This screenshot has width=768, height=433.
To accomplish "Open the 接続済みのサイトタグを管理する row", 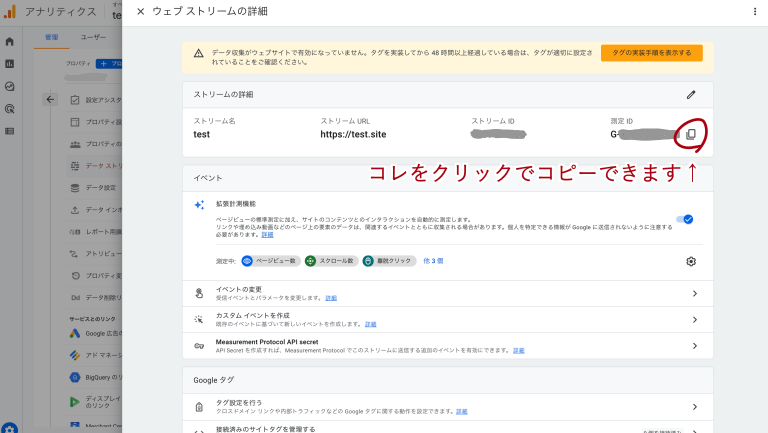I will [448, 427].
